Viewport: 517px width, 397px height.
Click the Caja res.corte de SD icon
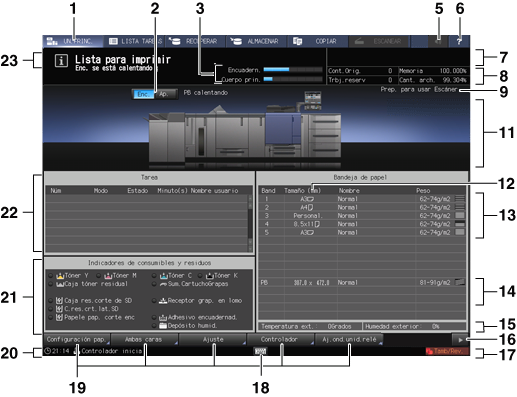pyautogui.click(x=60, y=301)
